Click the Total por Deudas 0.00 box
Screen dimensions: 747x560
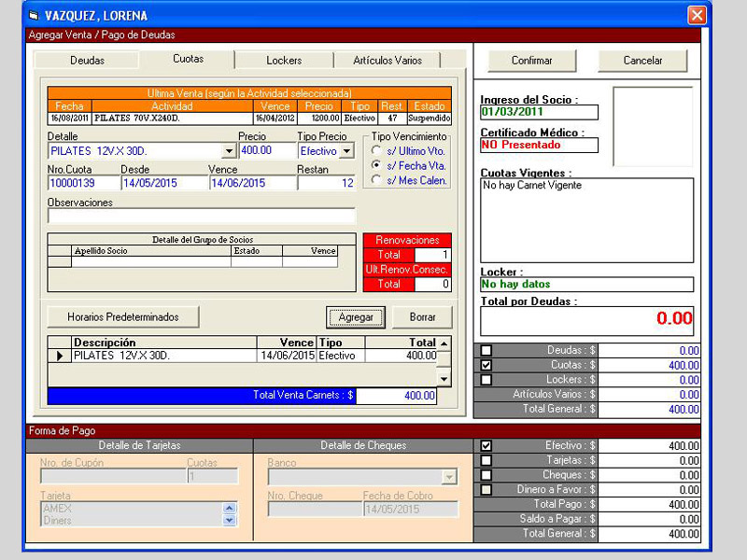(x=587, y=321)
